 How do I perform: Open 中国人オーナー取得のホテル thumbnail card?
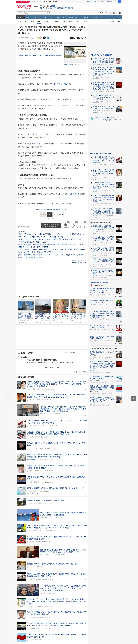click(x=26, y=311)
